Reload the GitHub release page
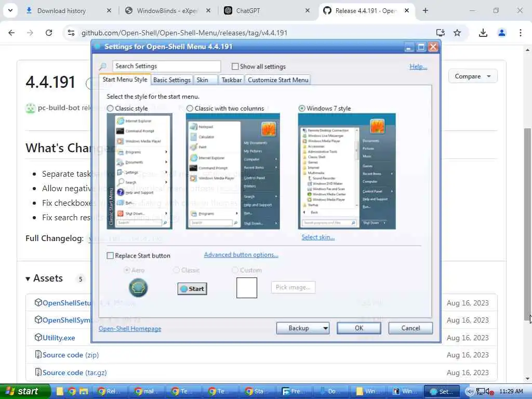This screenshot has width=532, height=399. [x=49, y=33]
